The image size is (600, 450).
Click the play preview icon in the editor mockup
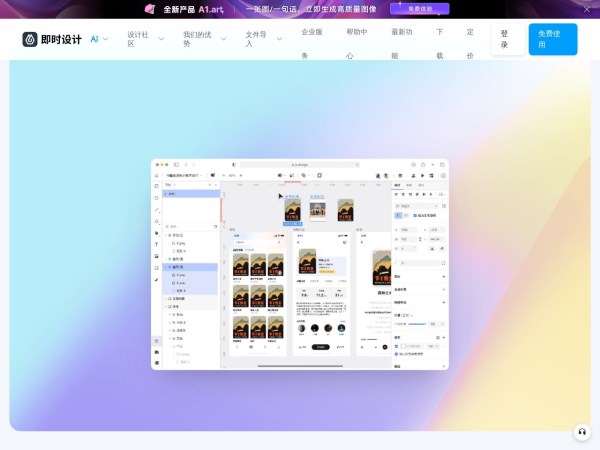coord(422,175)
